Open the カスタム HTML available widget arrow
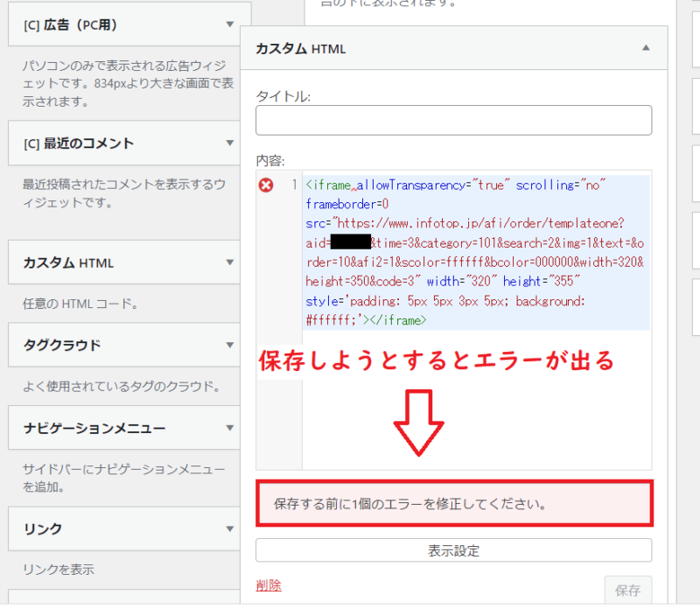700x609 pixels. (x=229, y=262)
